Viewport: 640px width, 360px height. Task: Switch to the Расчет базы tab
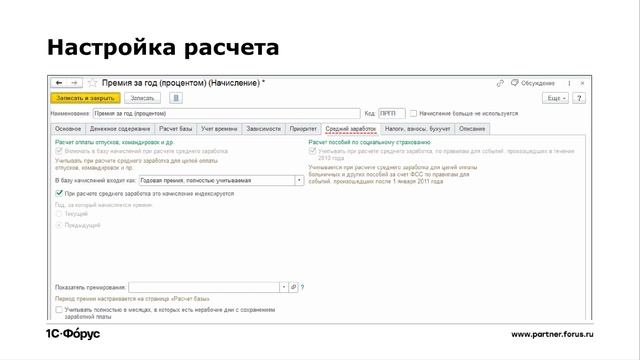176,129
